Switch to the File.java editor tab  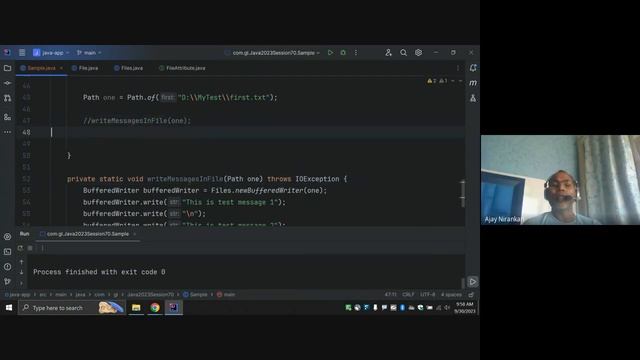[x=85, y=68]
